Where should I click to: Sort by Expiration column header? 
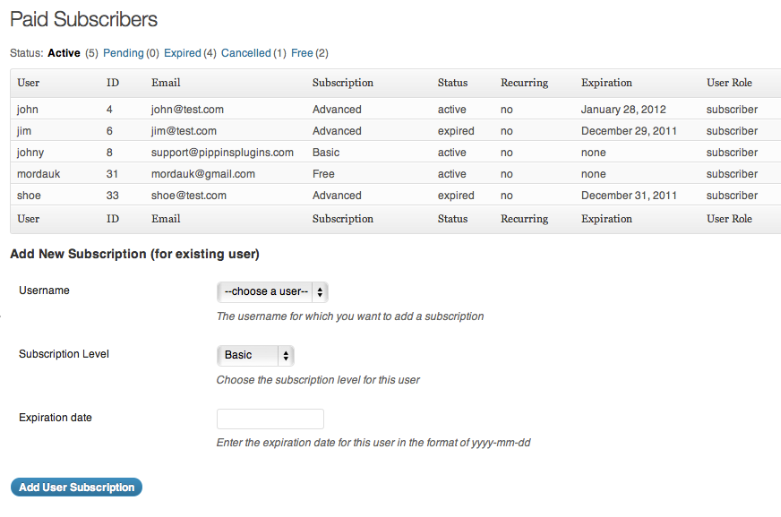click(607, 83)
